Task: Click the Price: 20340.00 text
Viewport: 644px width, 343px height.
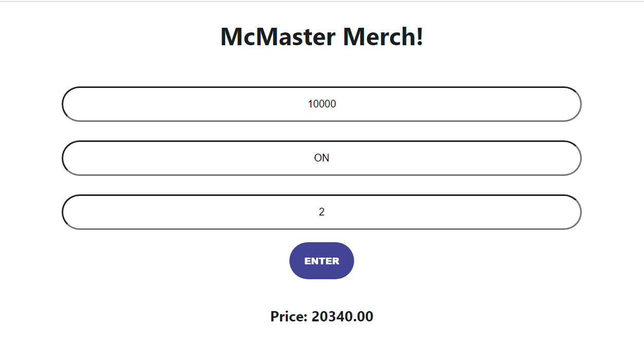Action: [321, 317]
